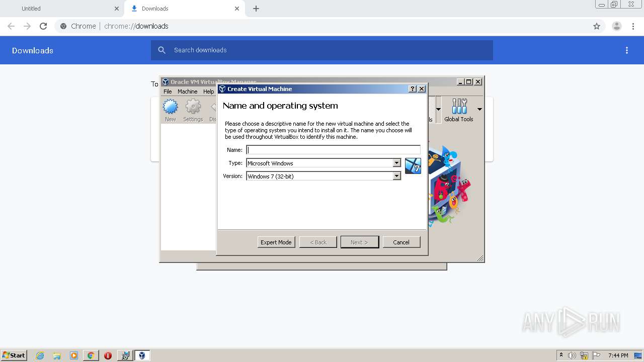
Task: Open the Action Center flag icon
Action: 596,355
